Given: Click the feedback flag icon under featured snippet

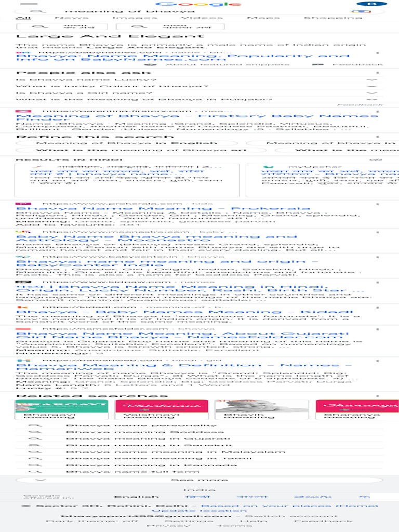Looking at the screenshot, I should click(x=317, y=64).
